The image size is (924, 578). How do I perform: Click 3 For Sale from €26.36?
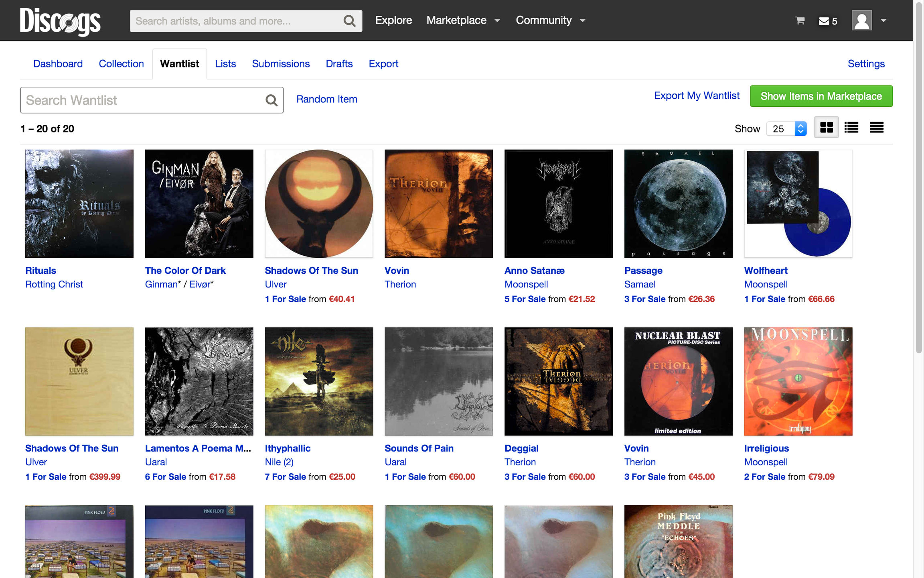pyautogui.click(x=670, y=299)
